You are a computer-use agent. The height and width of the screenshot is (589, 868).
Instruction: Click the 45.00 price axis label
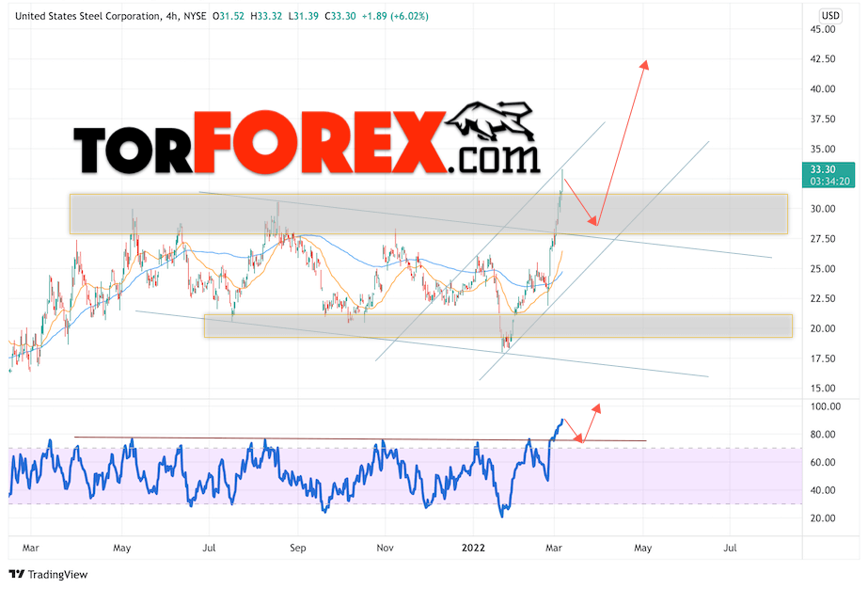click(823, 29)
